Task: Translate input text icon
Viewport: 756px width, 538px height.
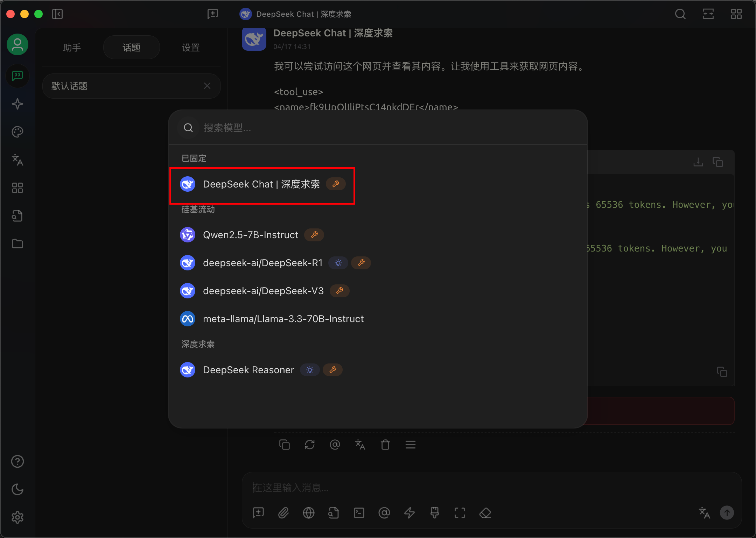Action: point(704,513)
